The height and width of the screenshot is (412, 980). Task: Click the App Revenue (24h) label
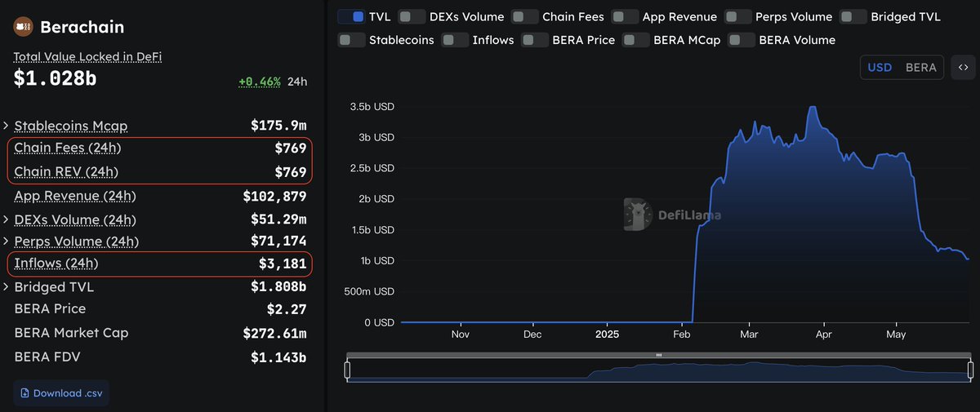click(75, 196)
